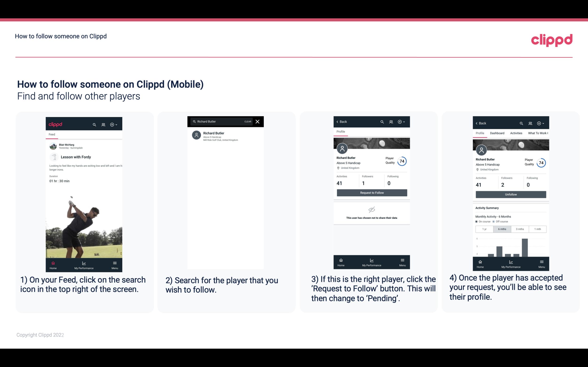Click the profile/account icon in top bar
588x367 pixels.
tap(103, 124)
